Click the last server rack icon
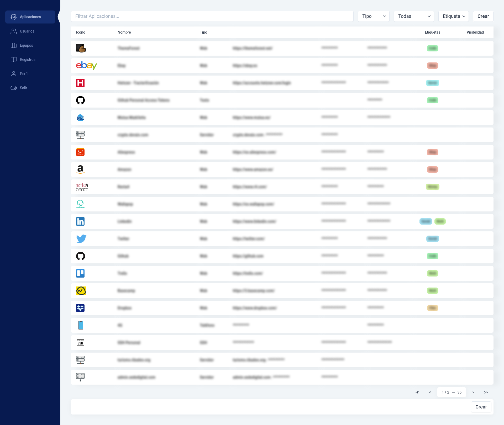The width and height of the screenshot is (504, 425). pyautogui.click(x=80, y=377)
